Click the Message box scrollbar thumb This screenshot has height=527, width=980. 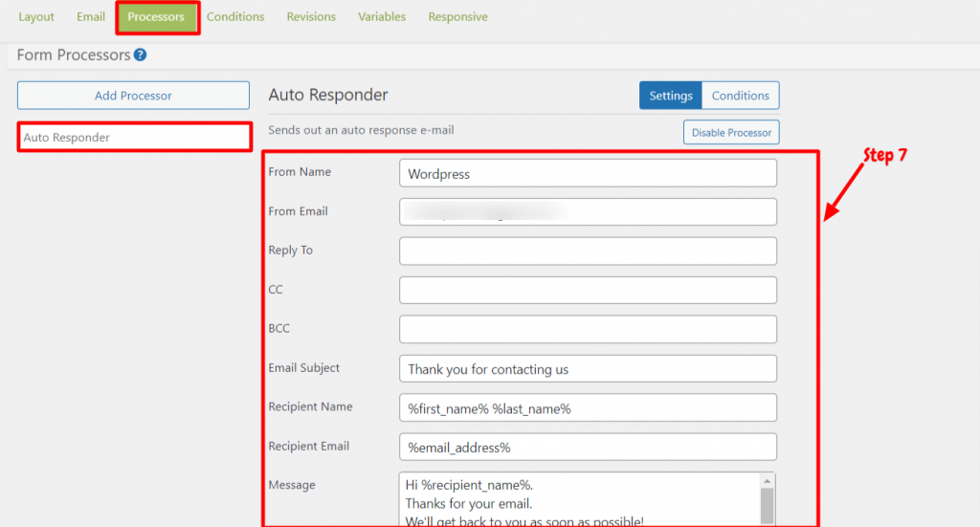tap(767, 506)
